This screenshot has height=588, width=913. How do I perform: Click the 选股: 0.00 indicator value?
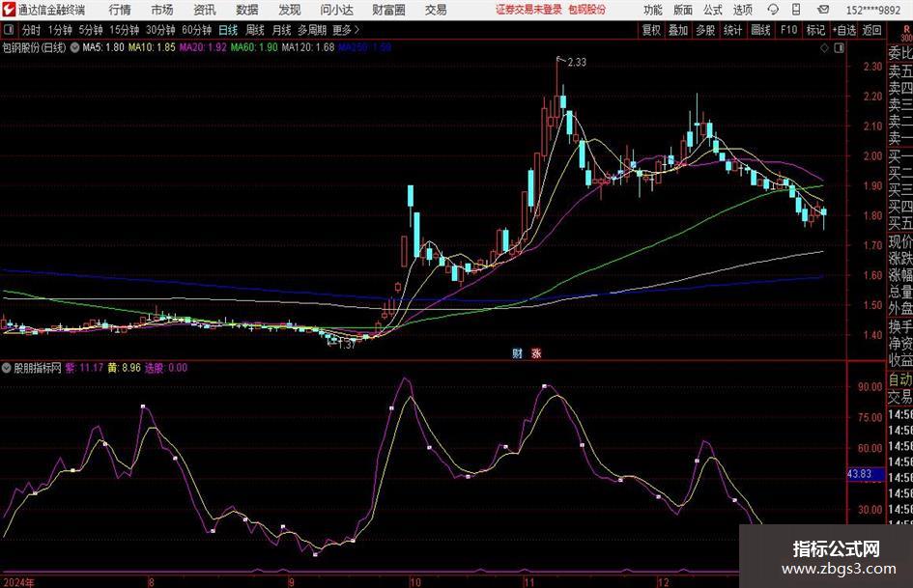[166, 368]
